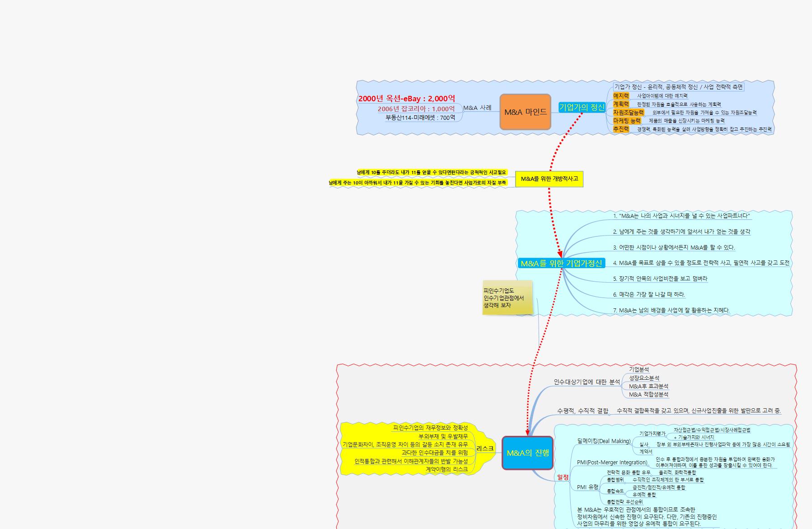Select the '리스크' branch in yellow area
This screenshot has height=529, width=812.
click(485, 449)
